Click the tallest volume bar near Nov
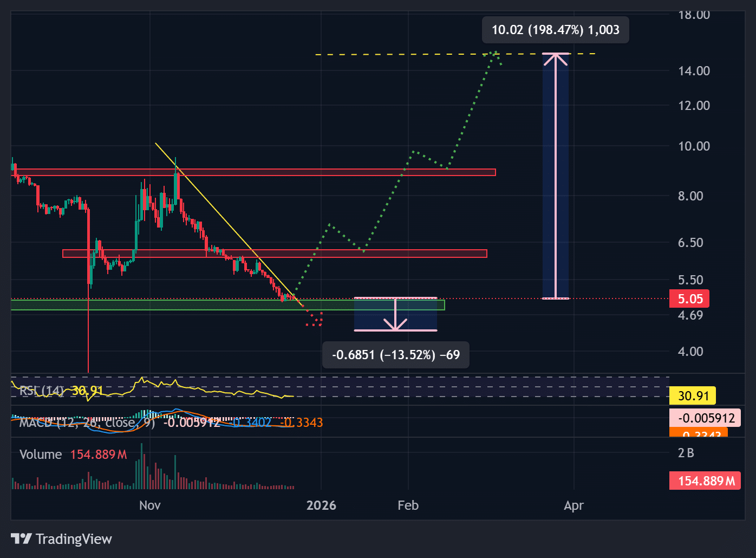Screen dimensions: 756x558 coord(142,466)
